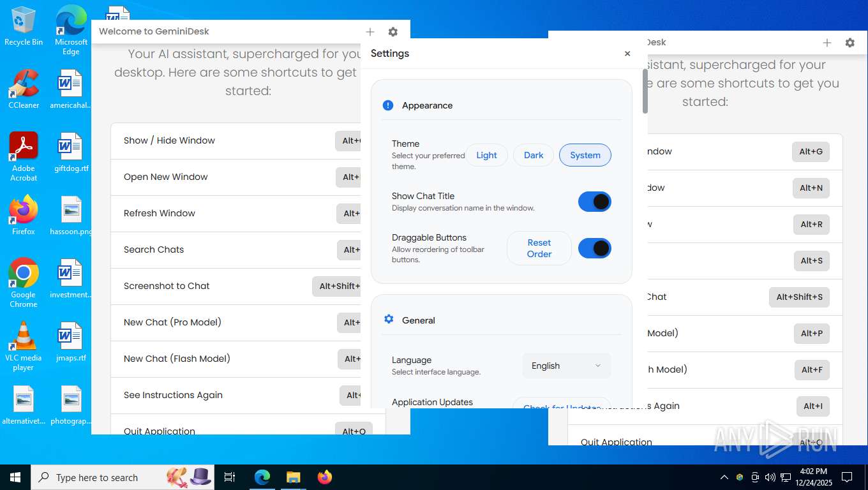Select jmaps.rtf desktop file
This screenshot has height=490, width=868.
tap(71, 341)
